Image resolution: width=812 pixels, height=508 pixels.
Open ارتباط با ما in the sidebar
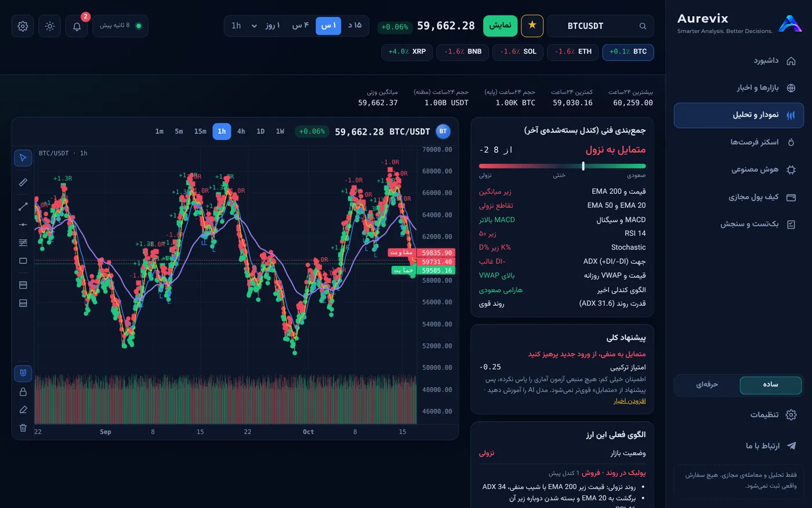pyautogui.click(x=739, y=446)
